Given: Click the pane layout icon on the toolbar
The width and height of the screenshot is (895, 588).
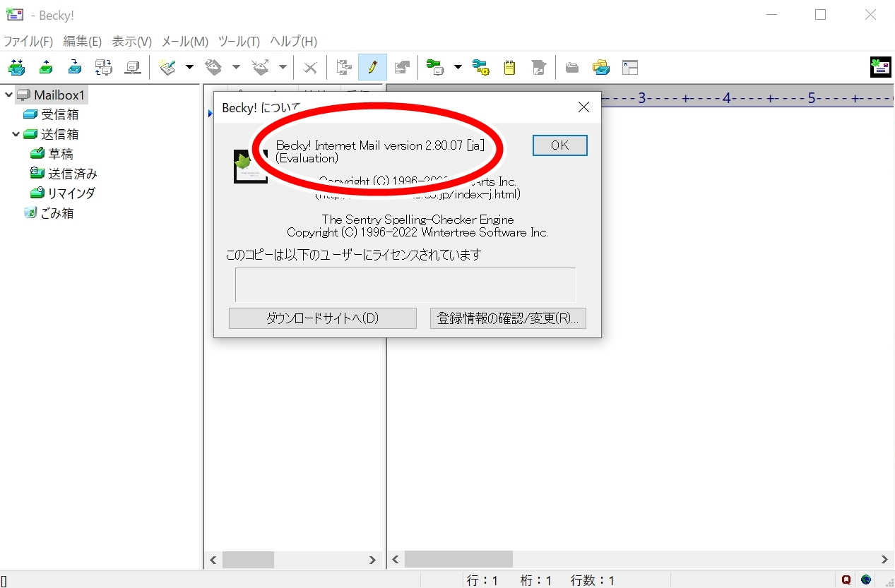Looking at the screenshot, I should coord(630,67).
